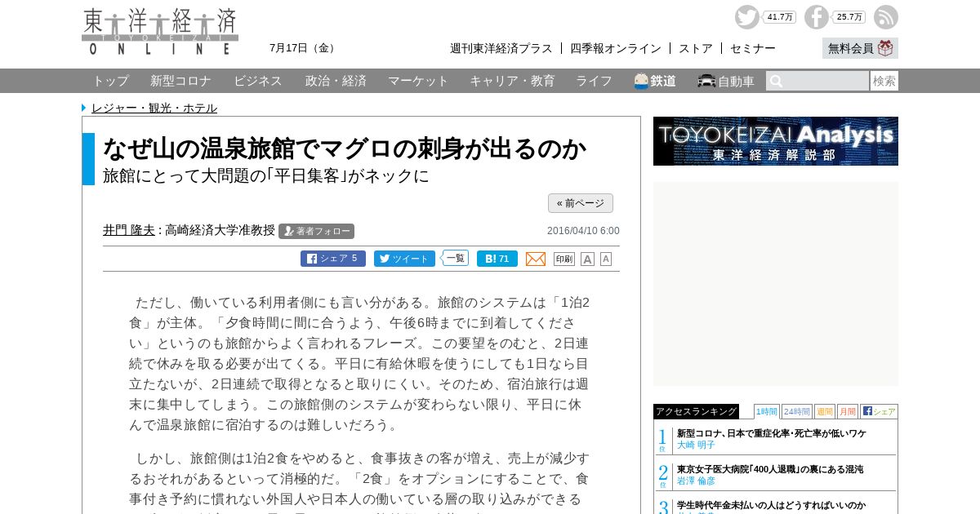
Task: Bookmark with the Hatena B! 71 button
Action: coord(497,259)
